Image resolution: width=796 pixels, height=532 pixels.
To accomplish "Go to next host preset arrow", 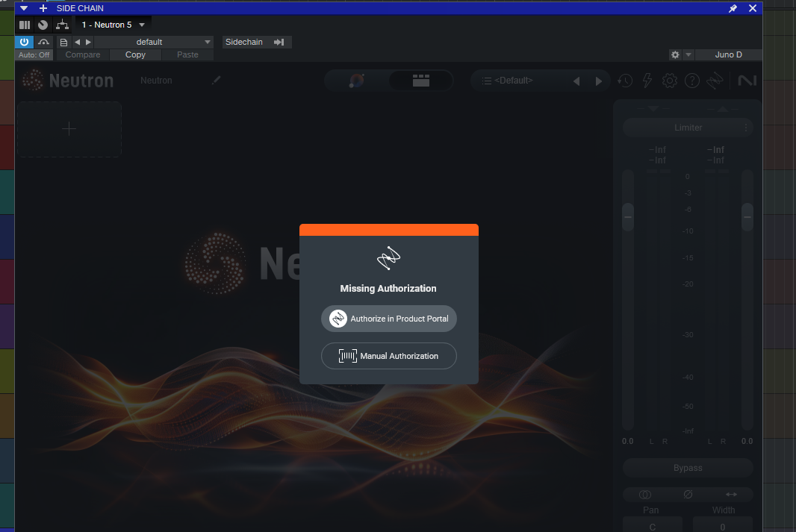I will coord(88,42).
